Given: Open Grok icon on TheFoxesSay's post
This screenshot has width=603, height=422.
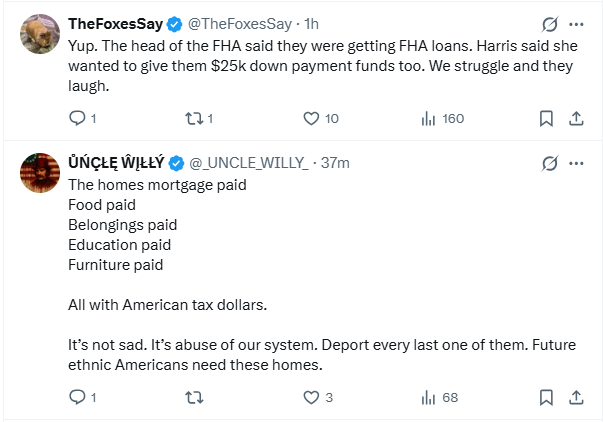Looking at the screenshot, I should click(548, 24).
